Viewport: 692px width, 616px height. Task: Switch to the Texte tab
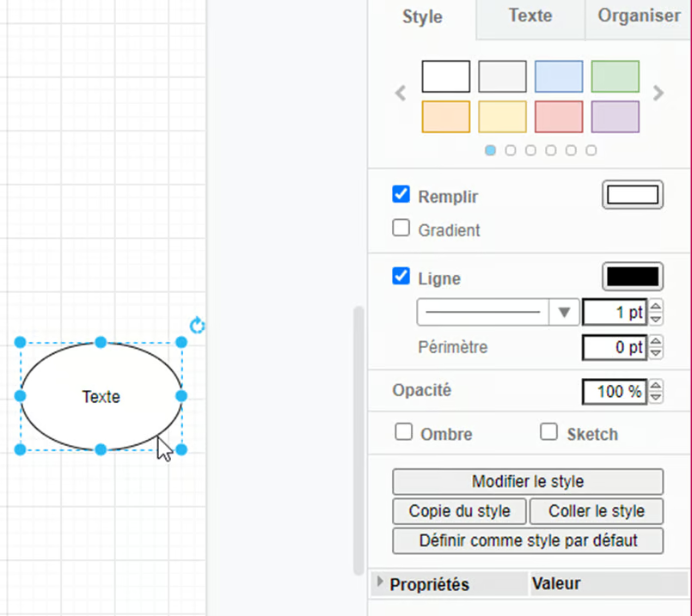click(530, 16)
